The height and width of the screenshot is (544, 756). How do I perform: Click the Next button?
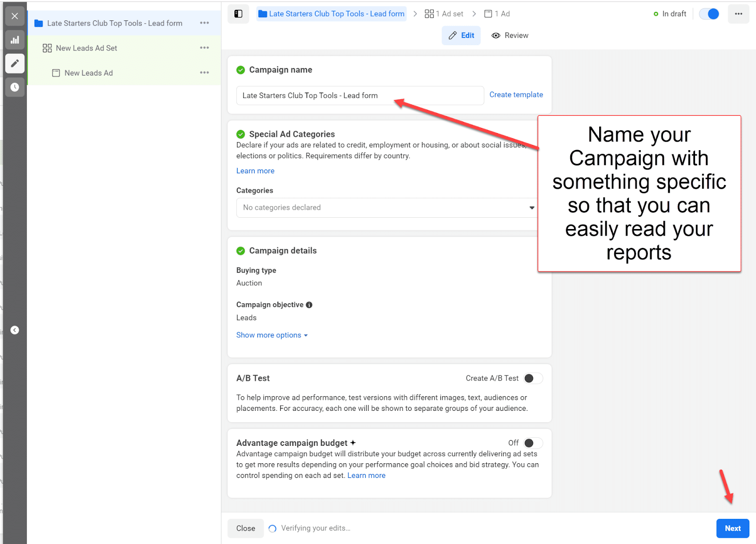pyautogui.click(x=732, y=528)
